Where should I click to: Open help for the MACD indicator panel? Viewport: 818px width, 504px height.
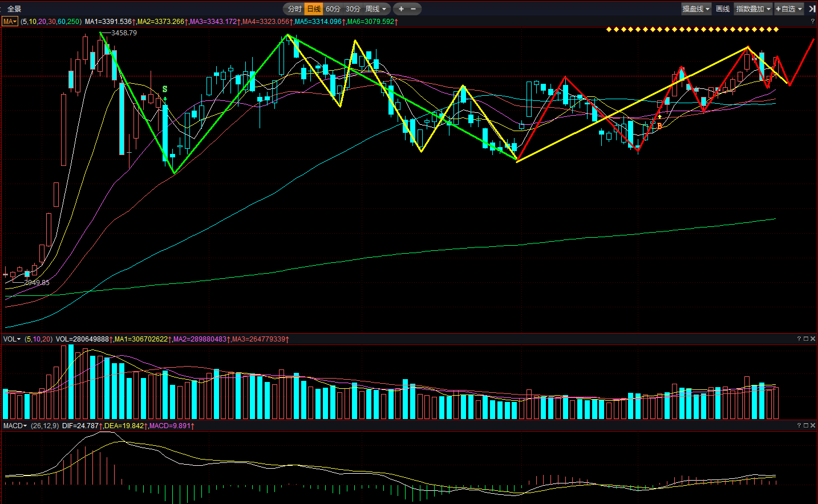(799, 425)
